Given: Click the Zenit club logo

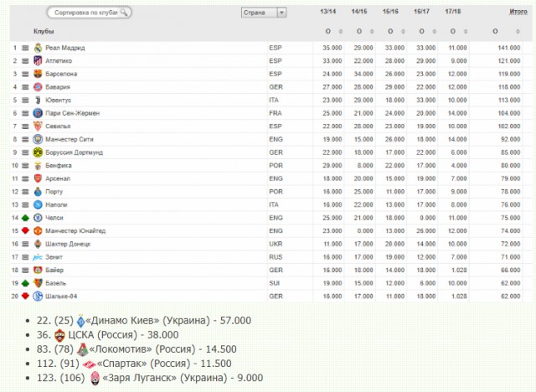Looking at the screenshot, I should pos(38,257).
